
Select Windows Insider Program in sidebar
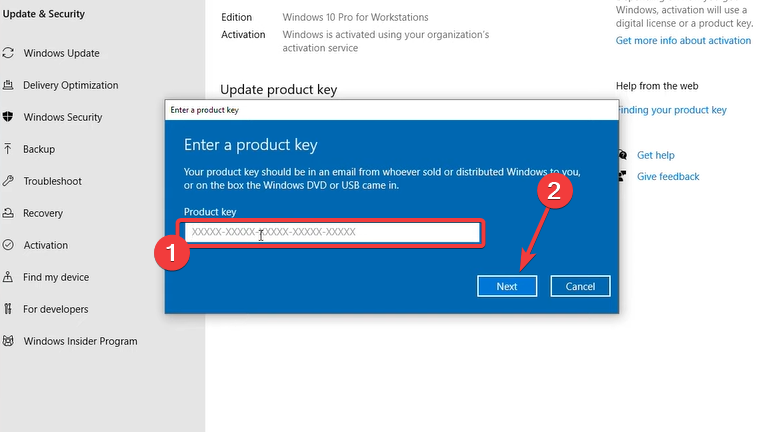(80, 341)
